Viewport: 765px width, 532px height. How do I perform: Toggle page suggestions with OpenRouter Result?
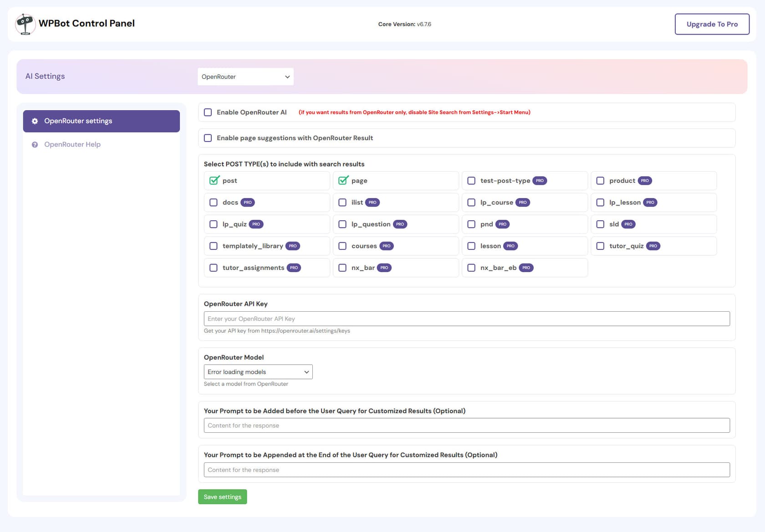click(x=208, y=138)
